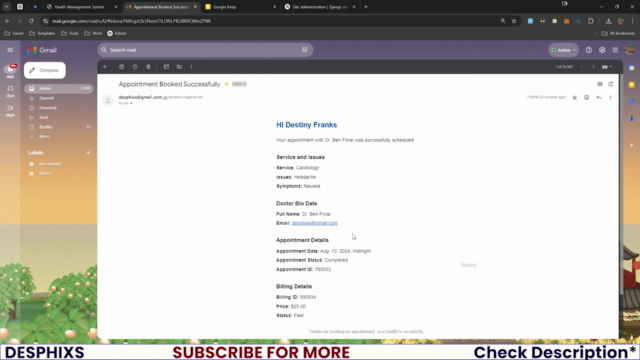Toggle importance marker beside subject
Viewport: 640px width, 360px height.
pos(227,84)
